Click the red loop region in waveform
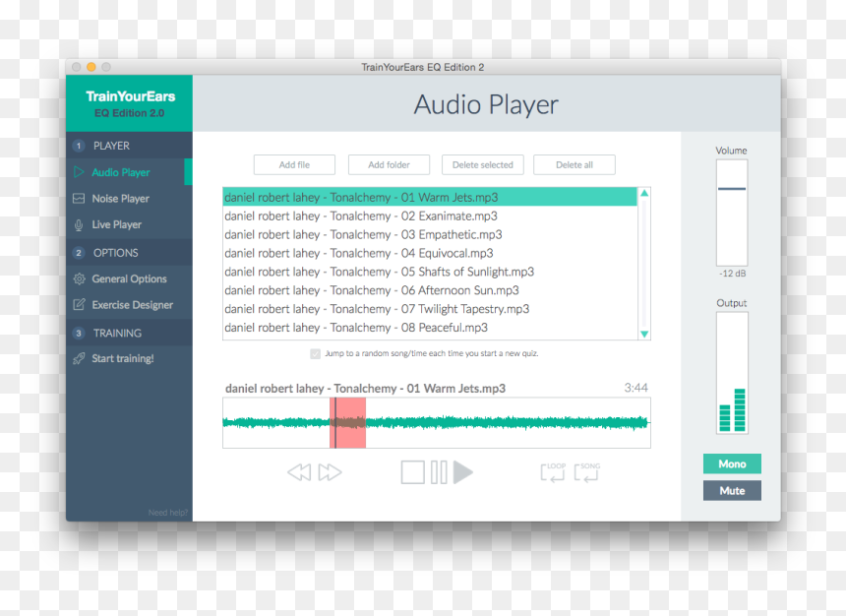 348,423
